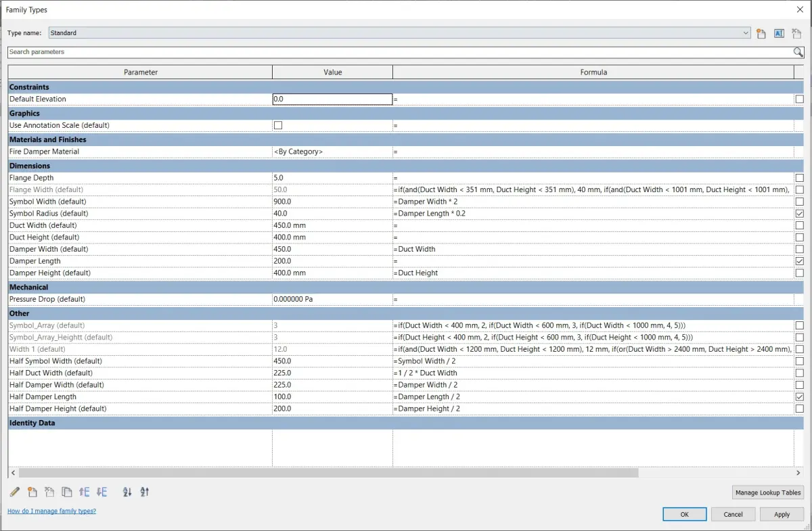Image resolution: width=812 pixels, height=531 pixels.
Task: Lock the Damper Height parameter
Action: [800, 273]
